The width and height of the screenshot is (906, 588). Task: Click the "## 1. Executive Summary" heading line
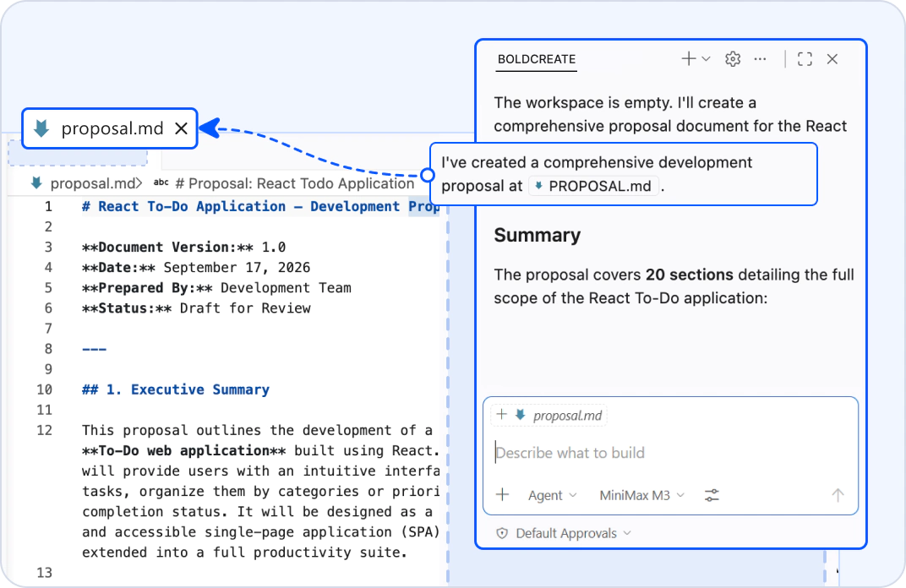176,389
